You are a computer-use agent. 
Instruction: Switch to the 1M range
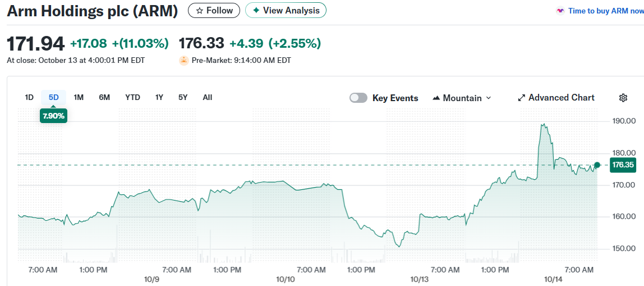(79, 97)
